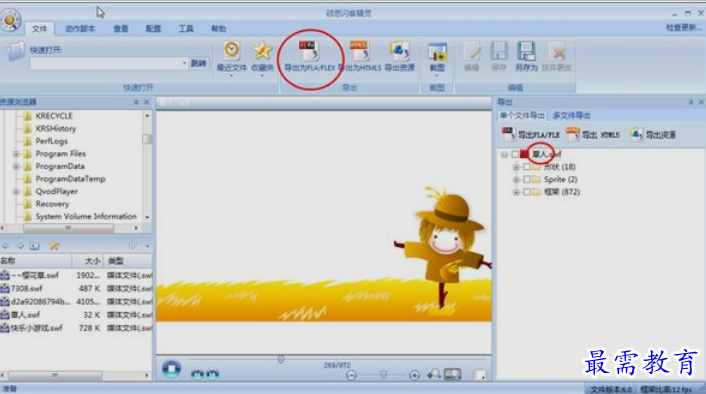
Task: Expand the ProgramData folder node
Action: coord(16,167)
